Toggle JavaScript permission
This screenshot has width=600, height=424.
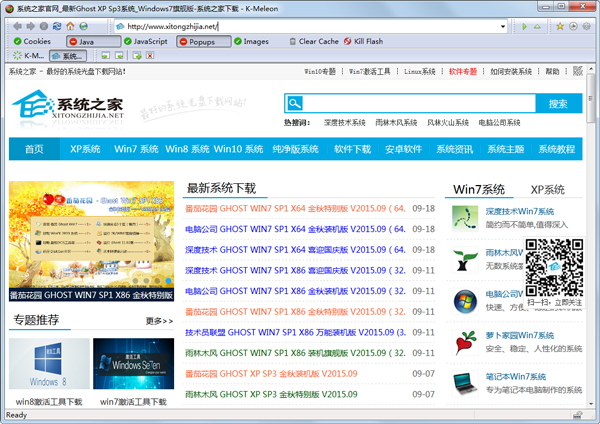point(146,41)
